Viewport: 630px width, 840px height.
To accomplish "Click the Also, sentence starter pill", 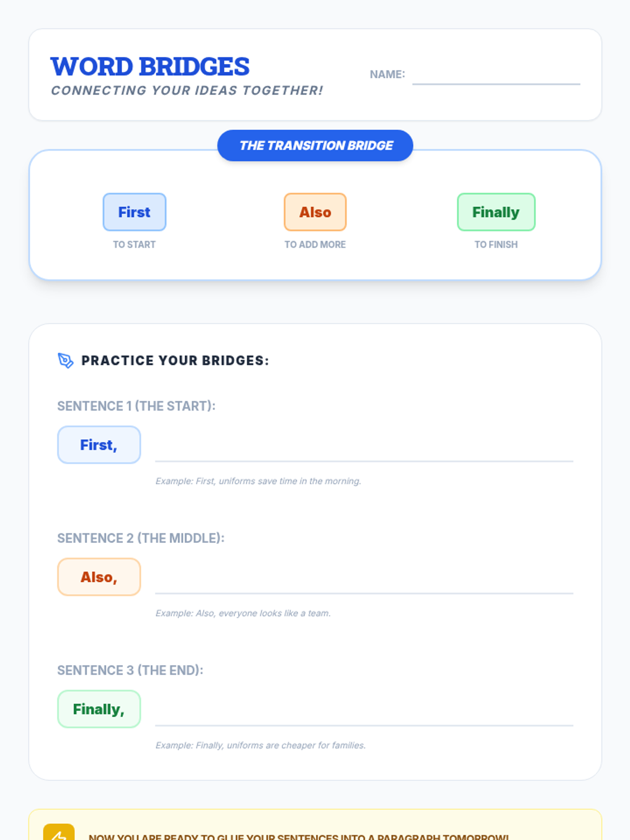I will pyautogui.click(x=99, y=577).
